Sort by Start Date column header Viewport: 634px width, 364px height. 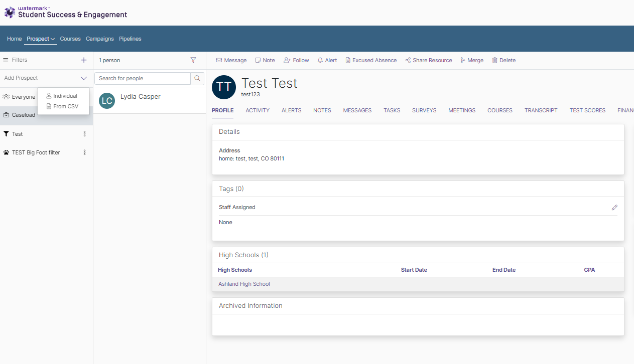(x=414, y=270)
